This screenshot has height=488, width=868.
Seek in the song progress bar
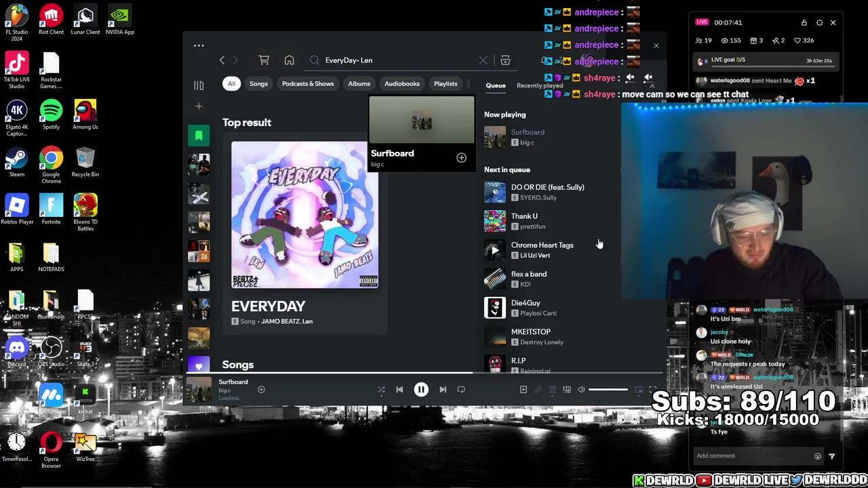[425, 373]
